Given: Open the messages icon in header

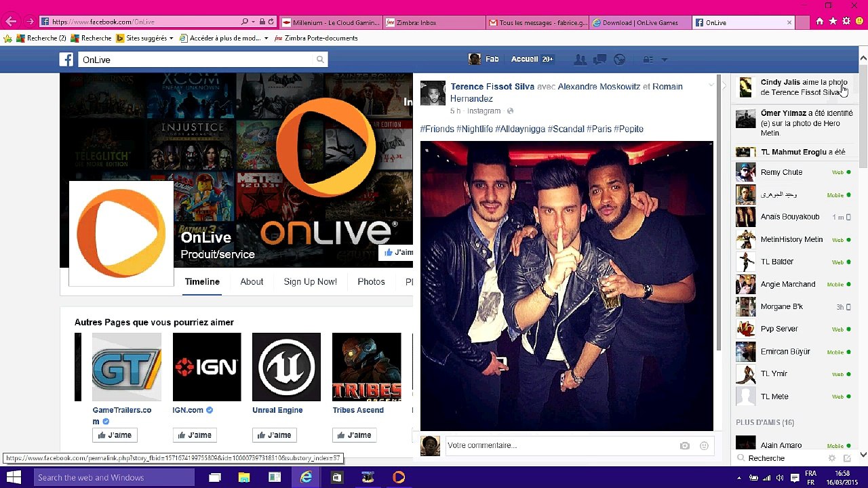Looking at the screenshot, I should point(599,60).
